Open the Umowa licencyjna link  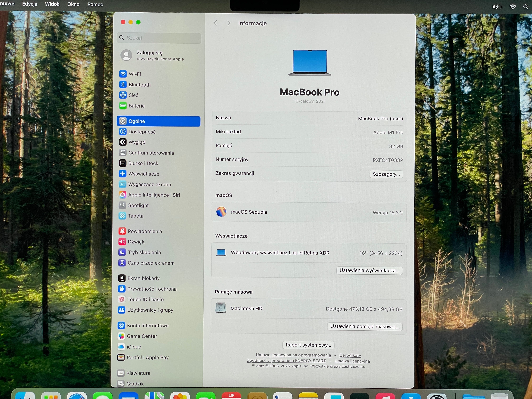352,361
